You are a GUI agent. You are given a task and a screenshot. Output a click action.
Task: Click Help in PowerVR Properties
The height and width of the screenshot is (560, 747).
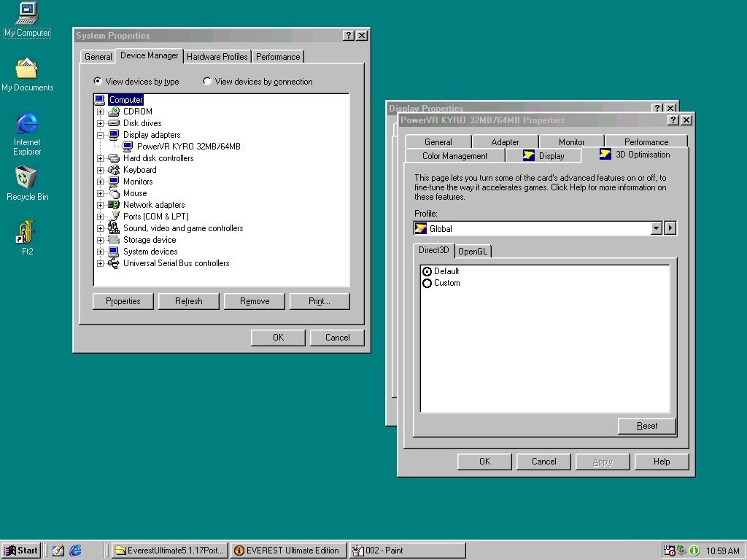coord(662,462)
